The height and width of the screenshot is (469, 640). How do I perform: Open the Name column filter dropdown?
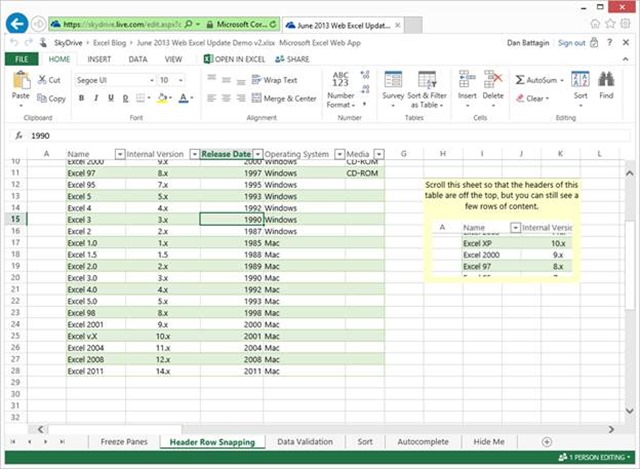click(120, 154)
